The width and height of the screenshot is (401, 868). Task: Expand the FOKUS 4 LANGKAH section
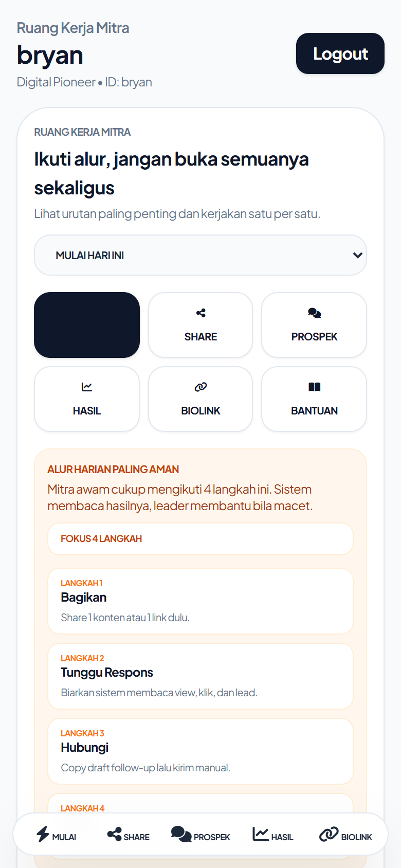[200, 539]
